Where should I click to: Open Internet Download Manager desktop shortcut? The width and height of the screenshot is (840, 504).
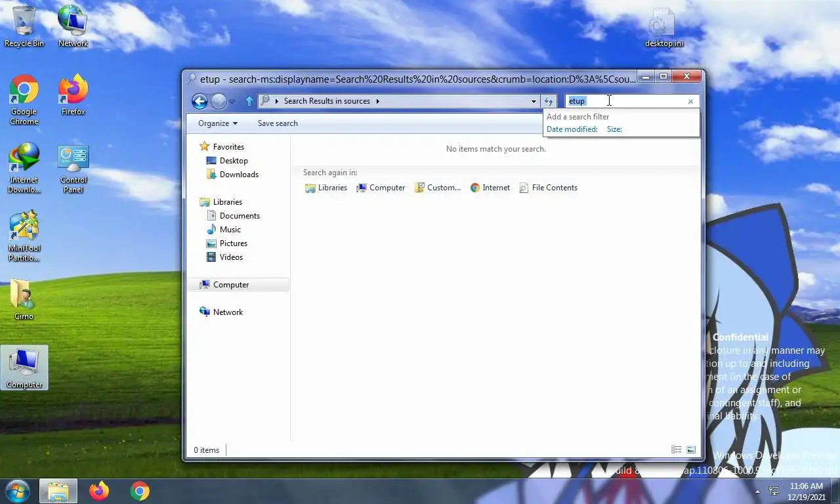click(x=24, y=168)
